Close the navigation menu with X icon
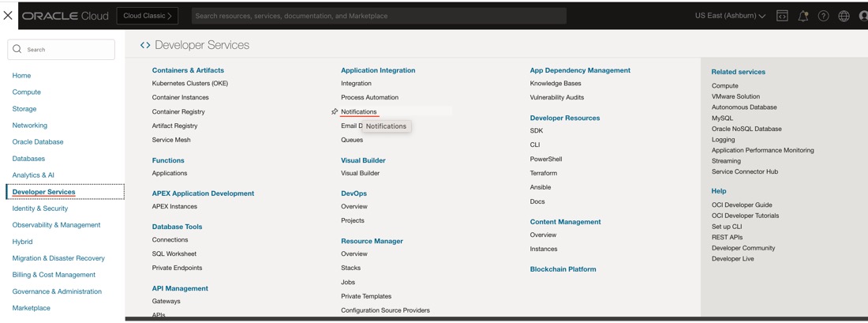 [x=8, y=15]
